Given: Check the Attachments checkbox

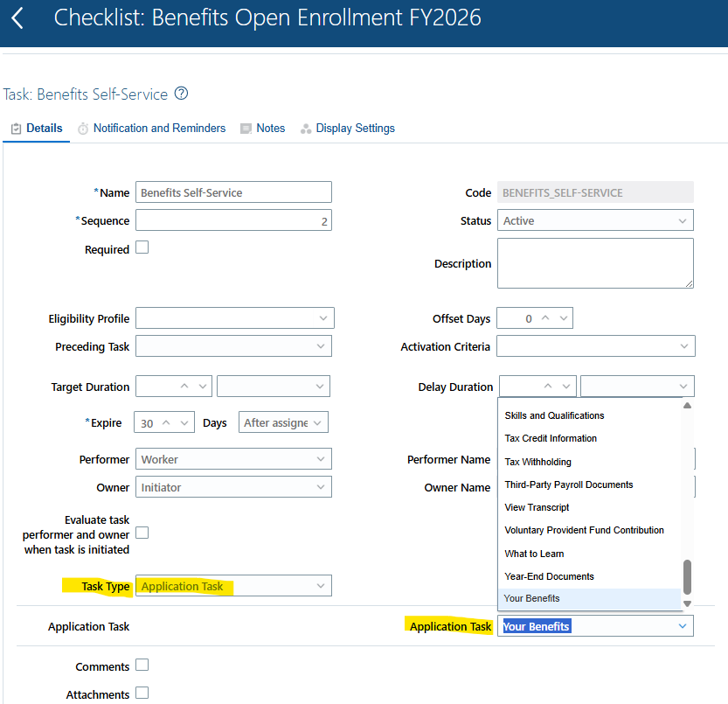Looking at the screenshot, I should [142, 693].
